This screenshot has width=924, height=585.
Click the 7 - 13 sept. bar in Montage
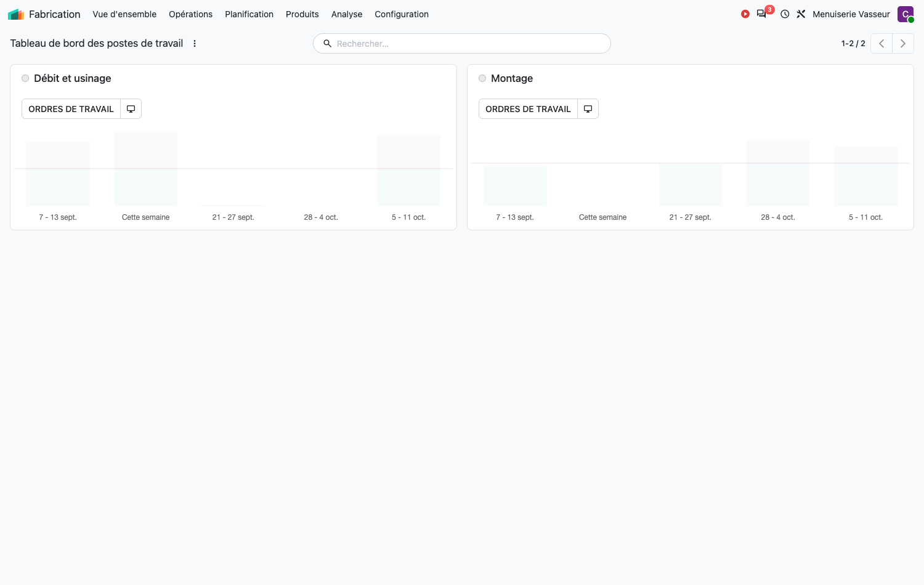coord(515,186)
